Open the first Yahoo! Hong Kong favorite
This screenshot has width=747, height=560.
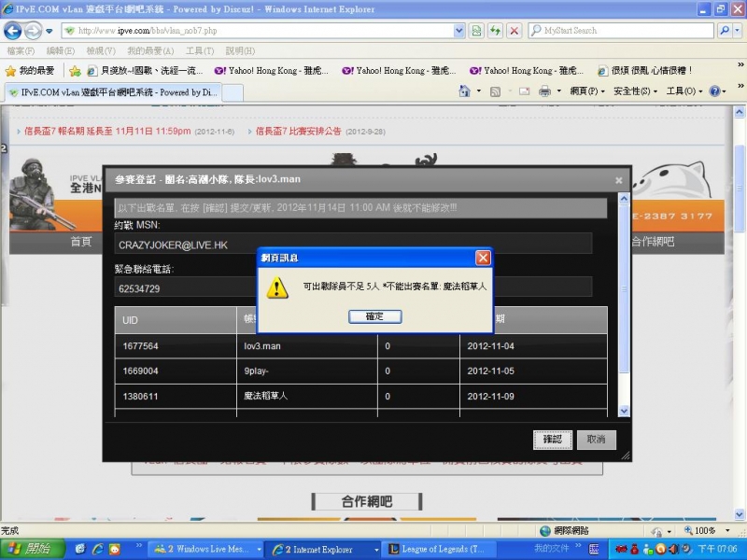[x=272, y=71]
